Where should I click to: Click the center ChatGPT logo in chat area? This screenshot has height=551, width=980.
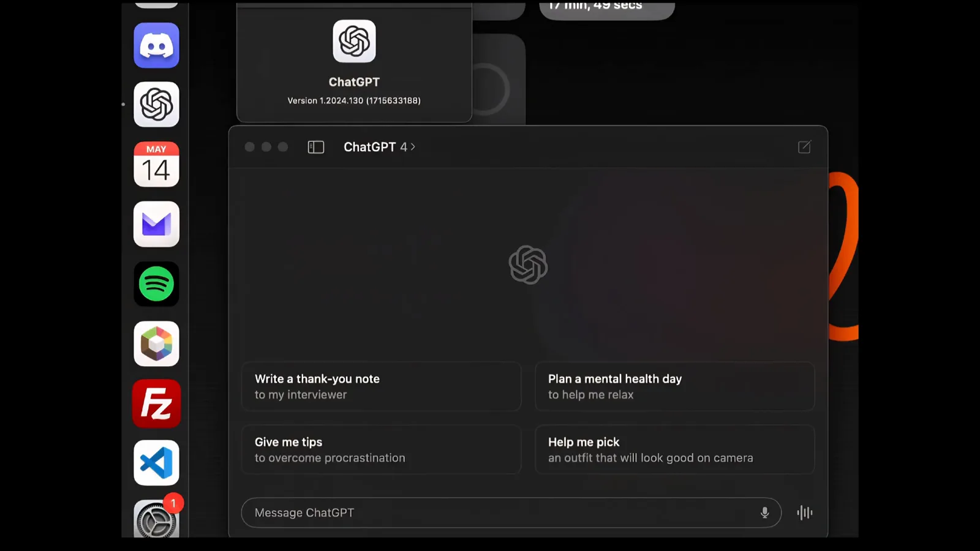pos(528,264)
